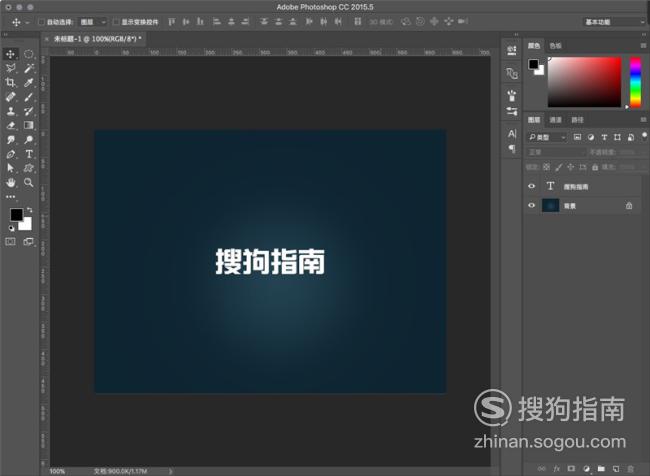Select the 颜色 (Color) tab
This screenshot has height=476, width=650.
pos(534,46)
